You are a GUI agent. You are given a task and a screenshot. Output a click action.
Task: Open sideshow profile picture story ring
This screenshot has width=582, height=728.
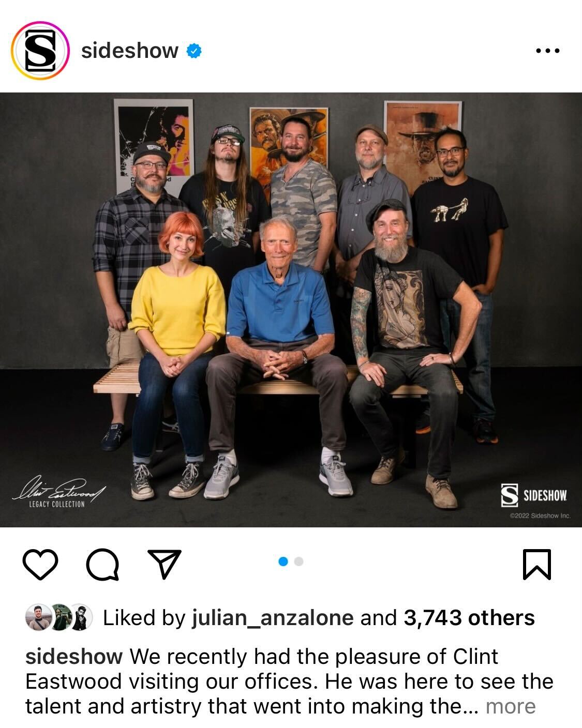tap(40, 50)
